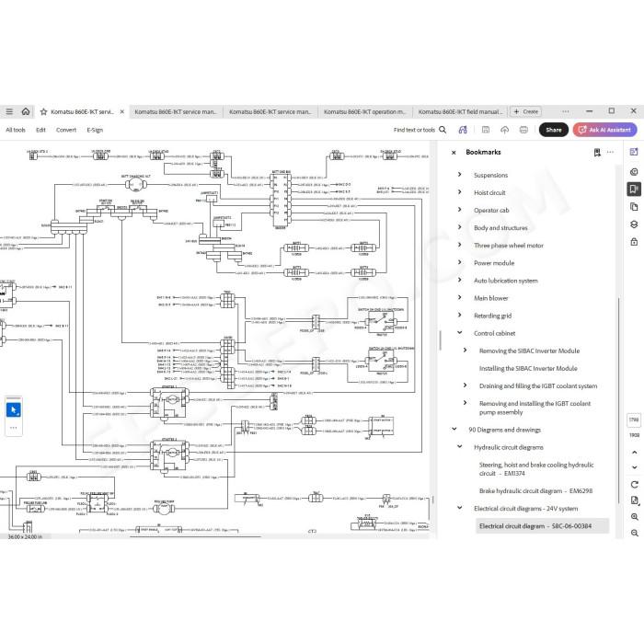Screen dimensions: 644x644
Task: Expand the Auto lubrication system bookmark
Action: tap(460, 280)
